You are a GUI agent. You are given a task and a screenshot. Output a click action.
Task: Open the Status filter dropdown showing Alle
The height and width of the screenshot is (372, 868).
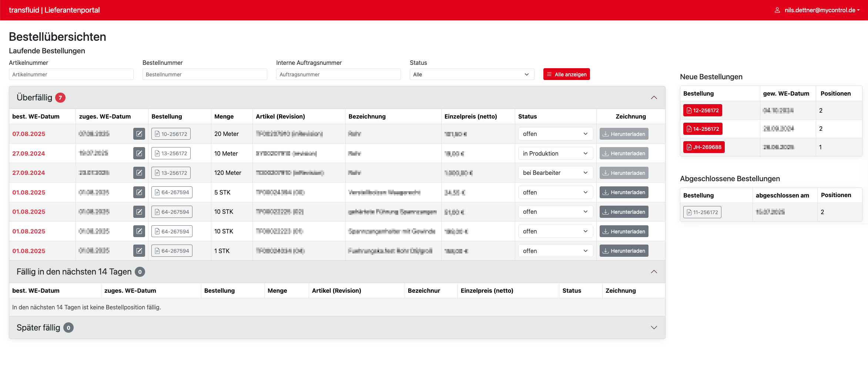pos(472,74)
